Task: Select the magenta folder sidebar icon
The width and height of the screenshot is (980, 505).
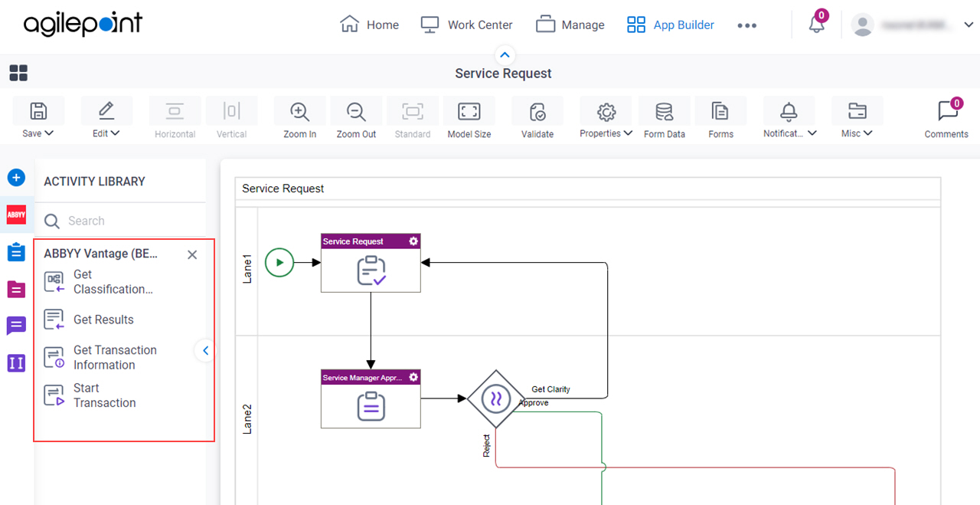Action: click(16, 289)
